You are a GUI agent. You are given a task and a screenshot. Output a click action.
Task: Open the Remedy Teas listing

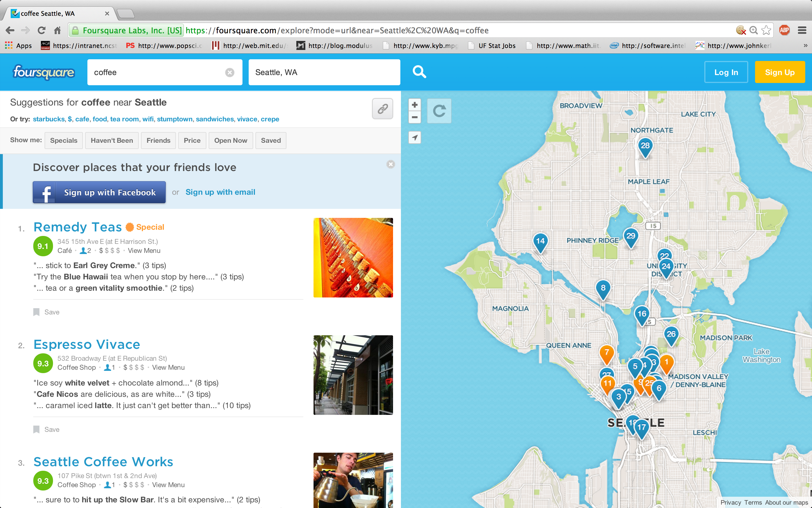pos(78,227)
